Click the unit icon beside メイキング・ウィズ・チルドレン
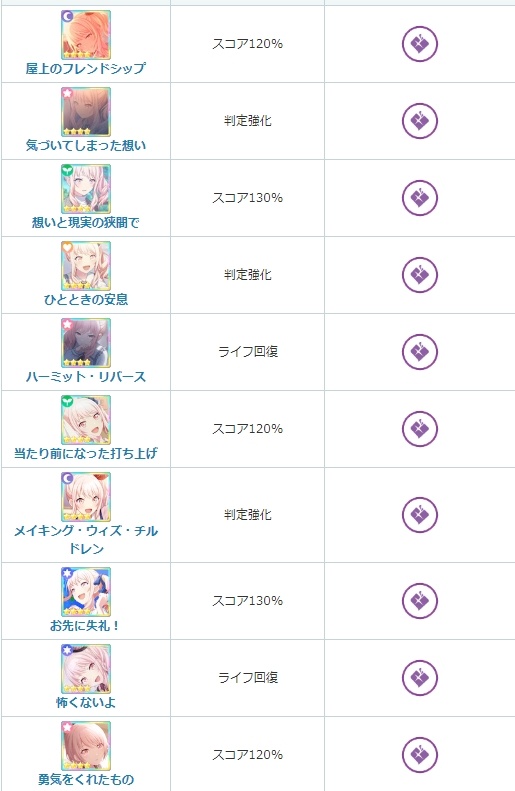The image size is (515, 791). pyautogui.click(x=420, y=515)
